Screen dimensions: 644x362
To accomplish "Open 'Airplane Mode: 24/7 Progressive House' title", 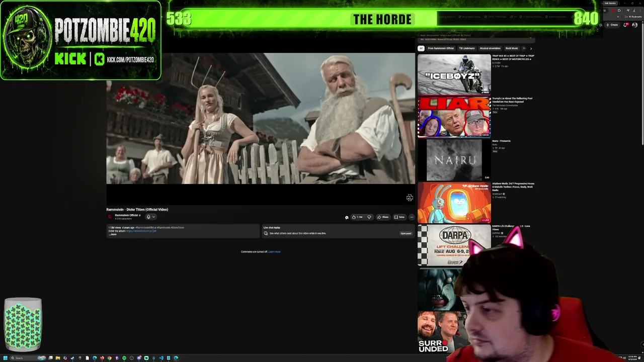I will 513,187.
